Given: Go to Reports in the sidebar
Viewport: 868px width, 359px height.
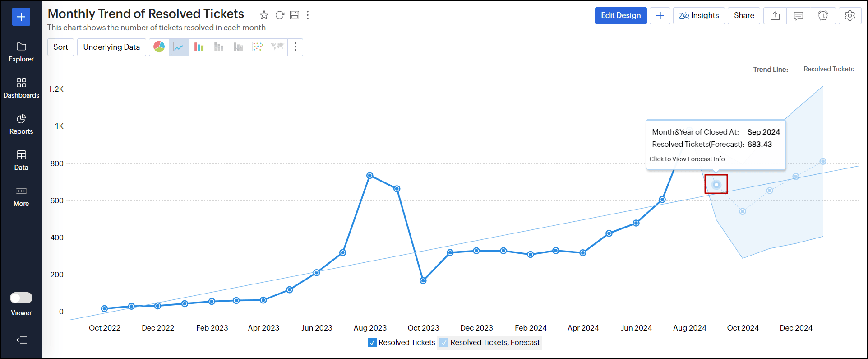Looking at the screenshot, I should coord(21,124).
